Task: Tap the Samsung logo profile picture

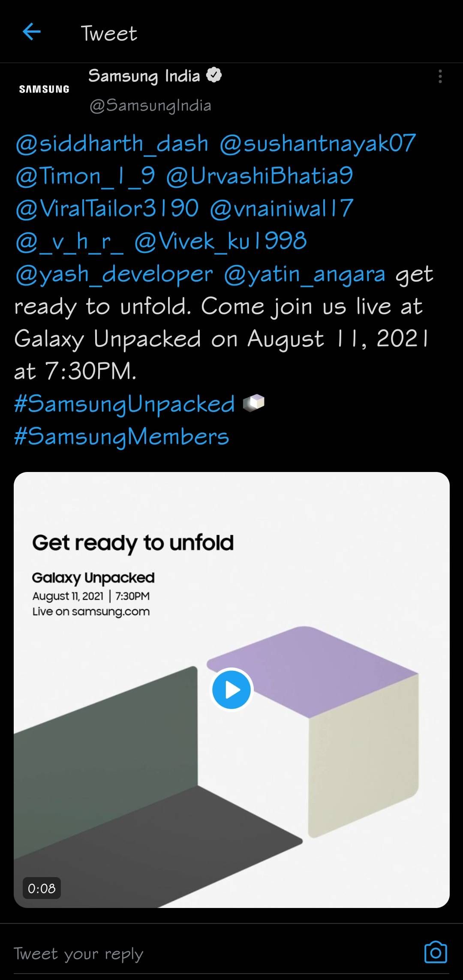Action: (x=44, y=89)
